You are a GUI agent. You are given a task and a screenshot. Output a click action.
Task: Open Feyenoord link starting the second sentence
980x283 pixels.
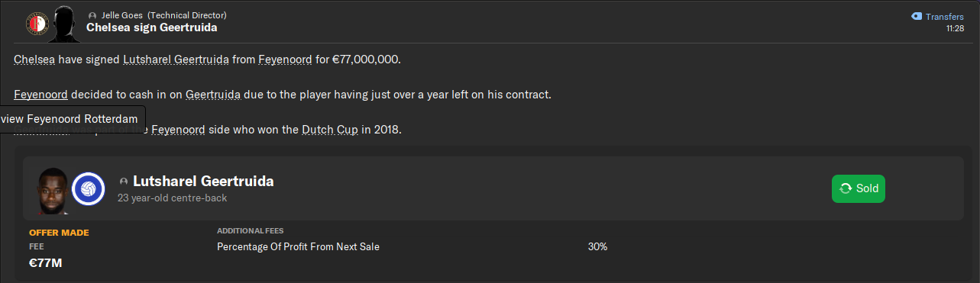[40, 95]
